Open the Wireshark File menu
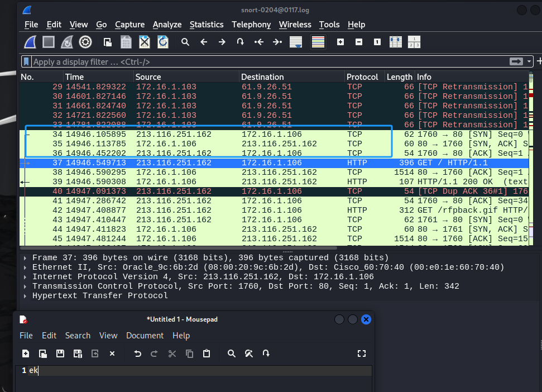542x392 pixels. 31,25
